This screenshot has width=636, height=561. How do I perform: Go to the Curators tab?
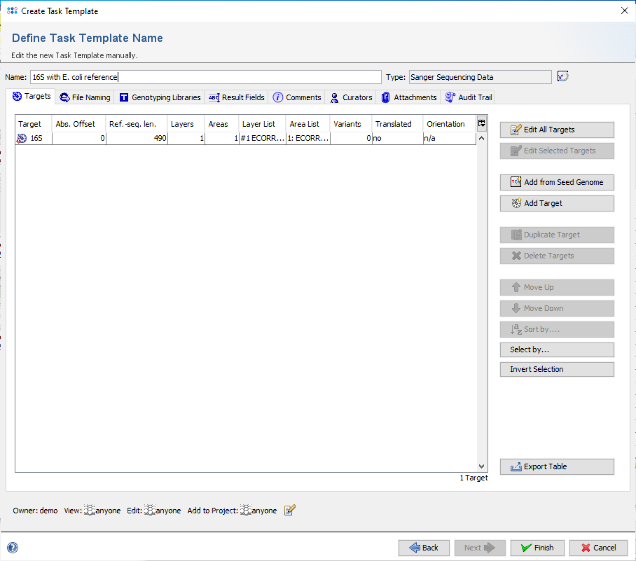click(351, 97)
